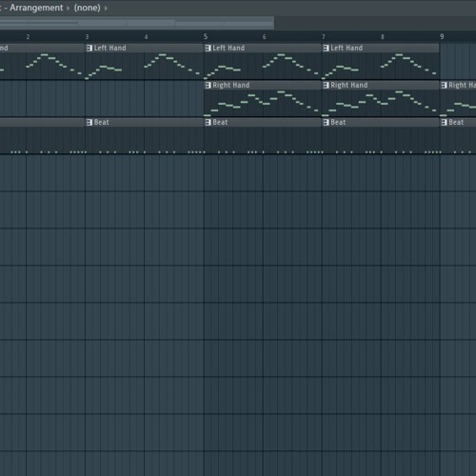Image resolution: width=476 pixels, height=476 pixels.
Task: Click the Beat clip icon at bar 5
Action: pos(208,123)
